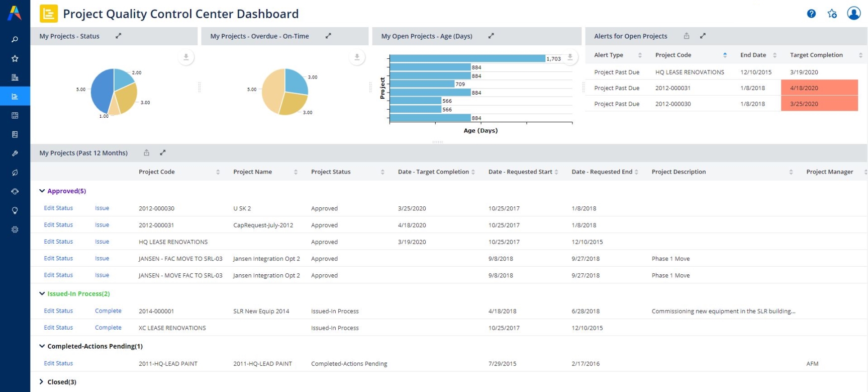Maximize the My Open Projects - Age panel

tap(491, 36)
